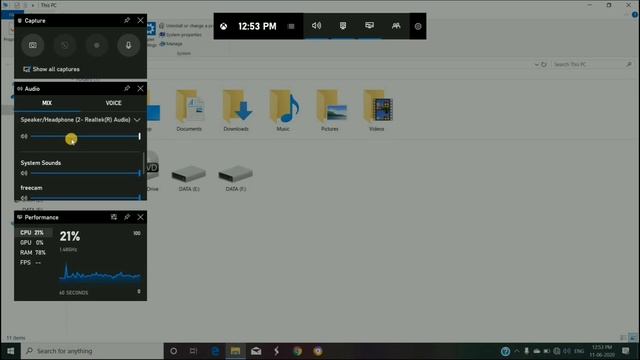Select the DATA (E:) drive
The image size is (640, 360).
point(189,178)
